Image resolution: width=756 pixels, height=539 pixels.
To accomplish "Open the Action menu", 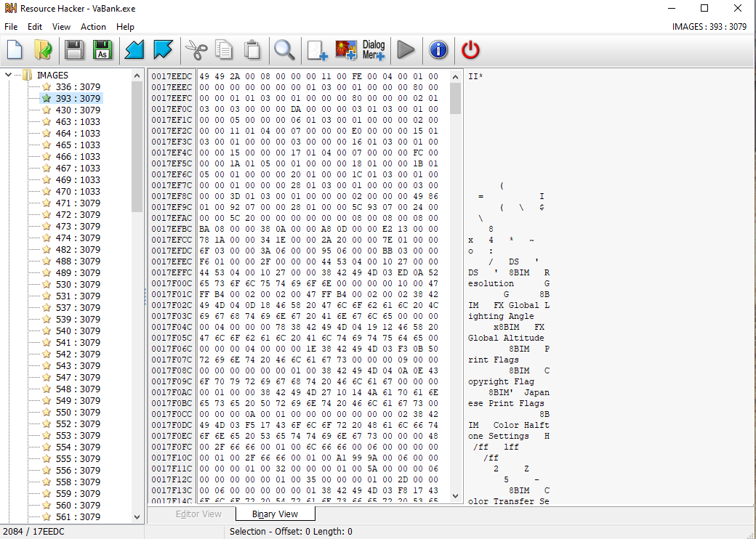I will (x=93, y=27).
